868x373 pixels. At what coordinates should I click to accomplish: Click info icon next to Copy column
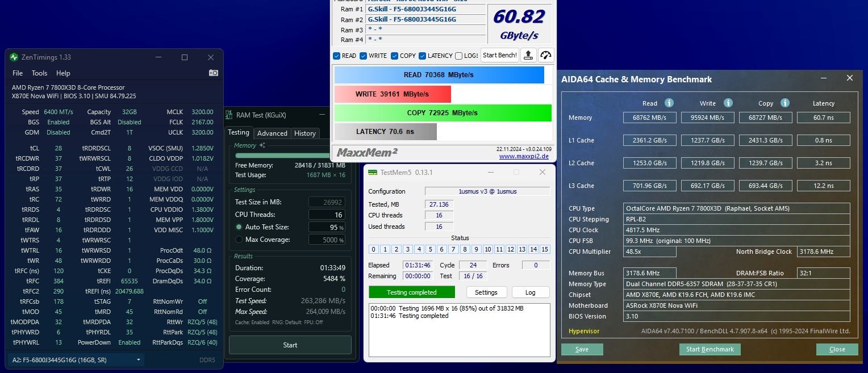(785, 103)
